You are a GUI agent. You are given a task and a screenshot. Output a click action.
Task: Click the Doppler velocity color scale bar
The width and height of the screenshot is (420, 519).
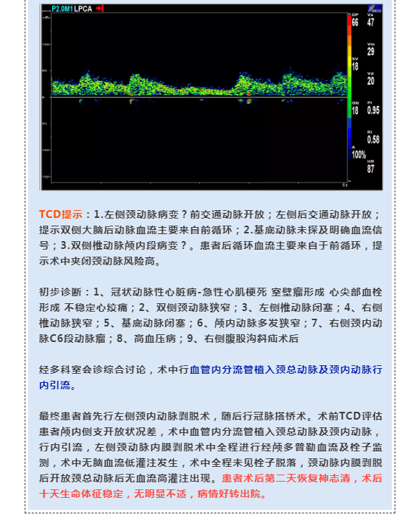point(350,87)
